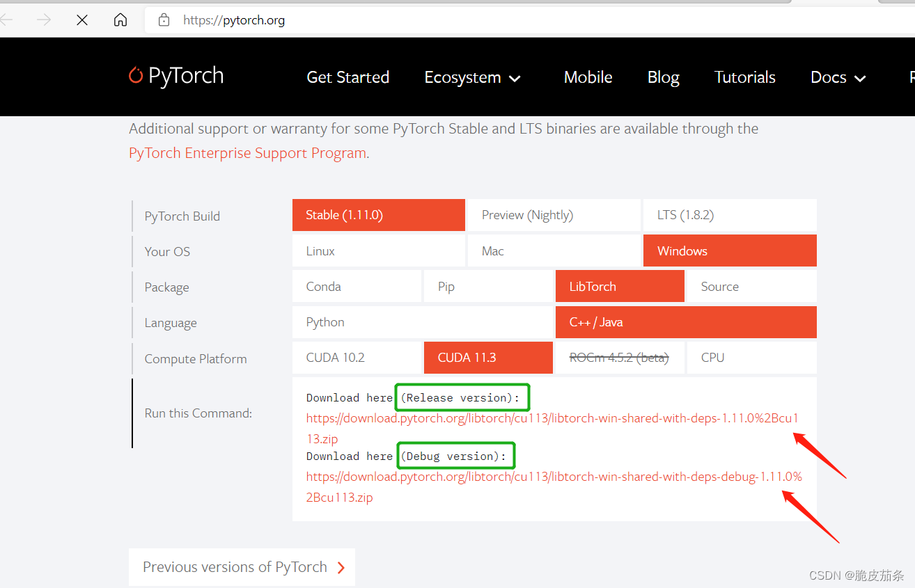Choose the ROCm 4.5.2 (beta) platform
This screenshot has width=915, height=588.
(x=620, y=358)
